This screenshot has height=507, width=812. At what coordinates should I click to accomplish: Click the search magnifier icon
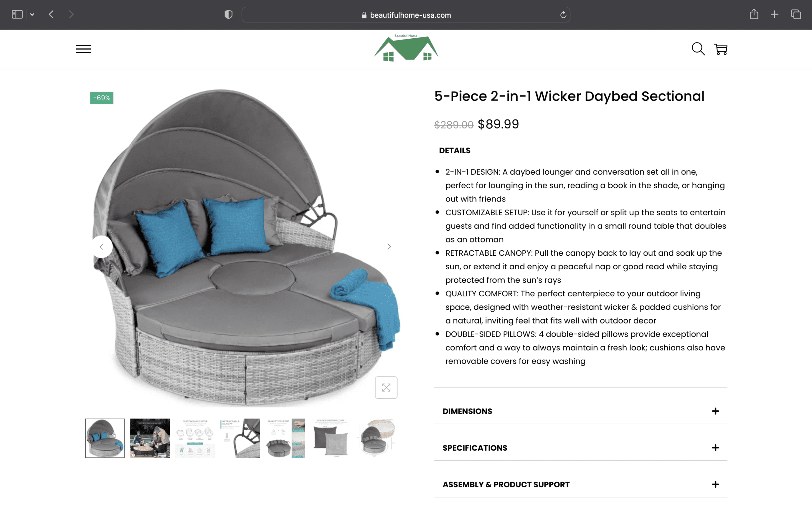(x=698, y=49)
